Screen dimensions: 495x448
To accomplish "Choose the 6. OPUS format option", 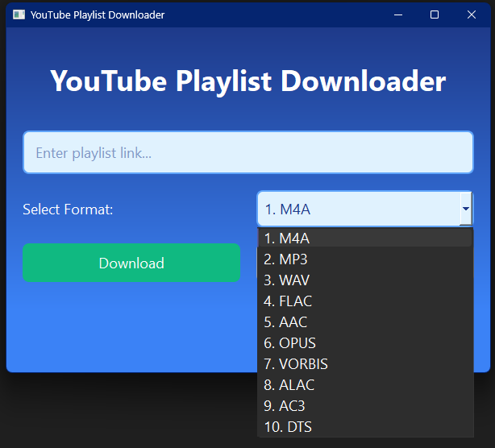I will pos(365,343).
